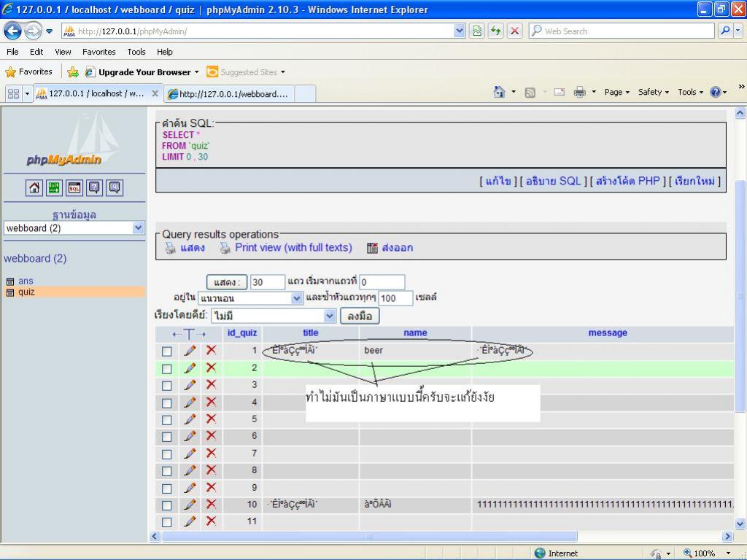Check the checkbox for row 11

tap(167, 522)
